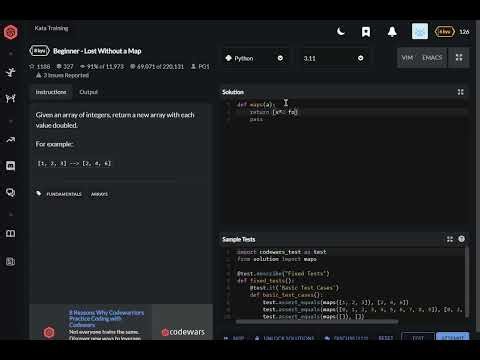Open the 8 Reasons Why Codewarriors article link

pyautogui.click(x=106, y=319)
